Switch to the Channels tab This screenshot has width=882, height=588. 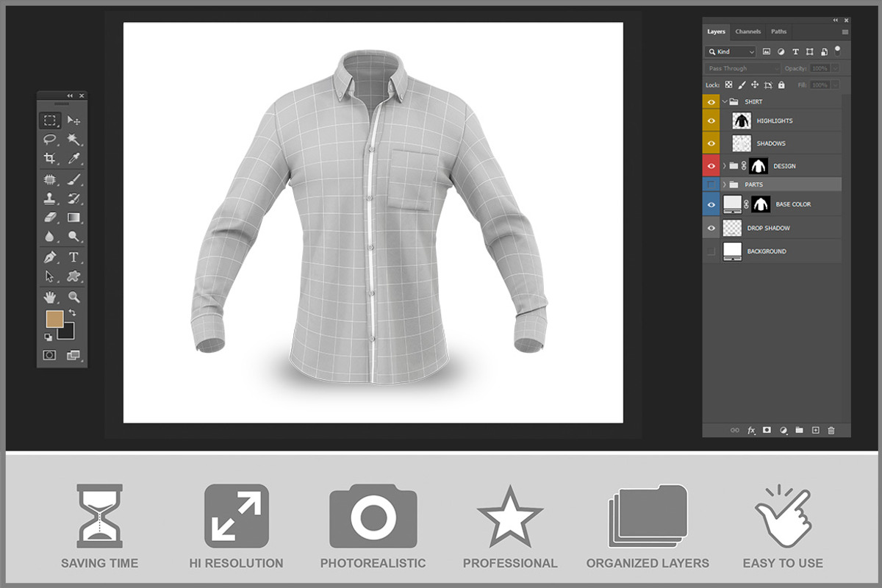pos(747,32)
